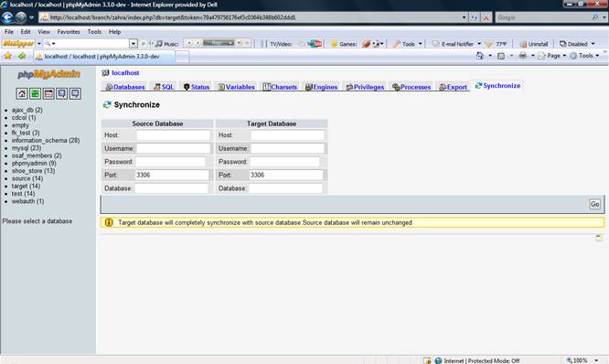
Task: Click the phpMyAdmin Home icon in sidebar
Action: point(22,93)
